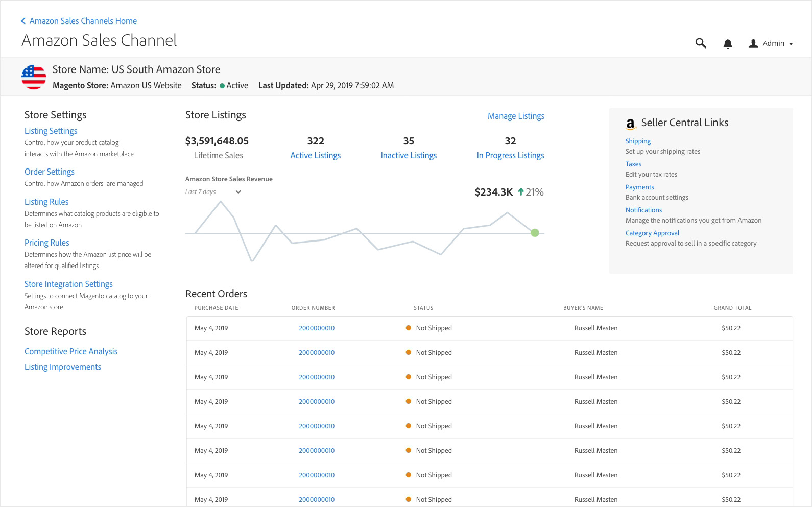Screen dimensions: 812x507
Task: Click the back chevron beside Amazon Sales Channels Home
Action: pos(23,21)
